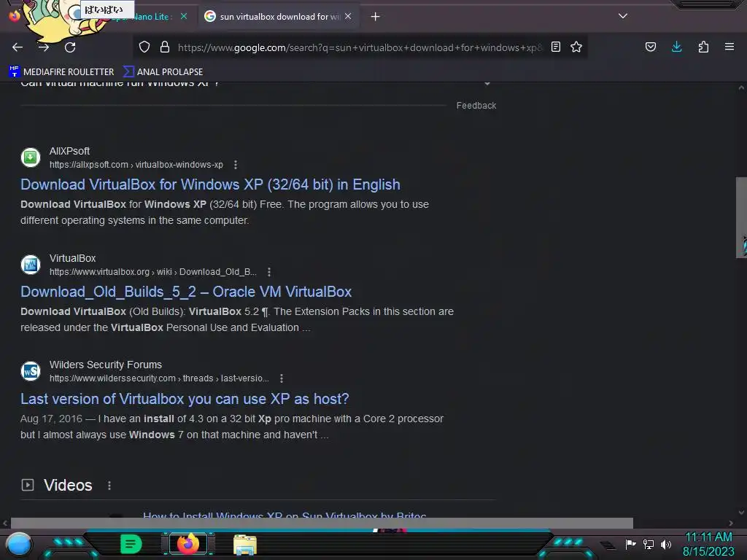Expand the 'Can virtual machine run Windows XP' question
The height and width of the screenshot is (560, 747).
point(258,83)
